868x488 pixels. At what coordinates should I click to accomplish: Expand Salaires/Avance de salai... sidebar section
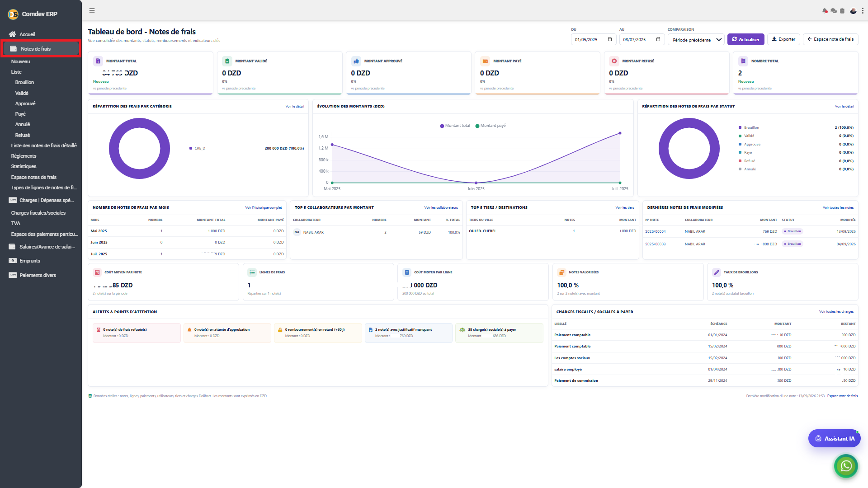pos(41,247)
